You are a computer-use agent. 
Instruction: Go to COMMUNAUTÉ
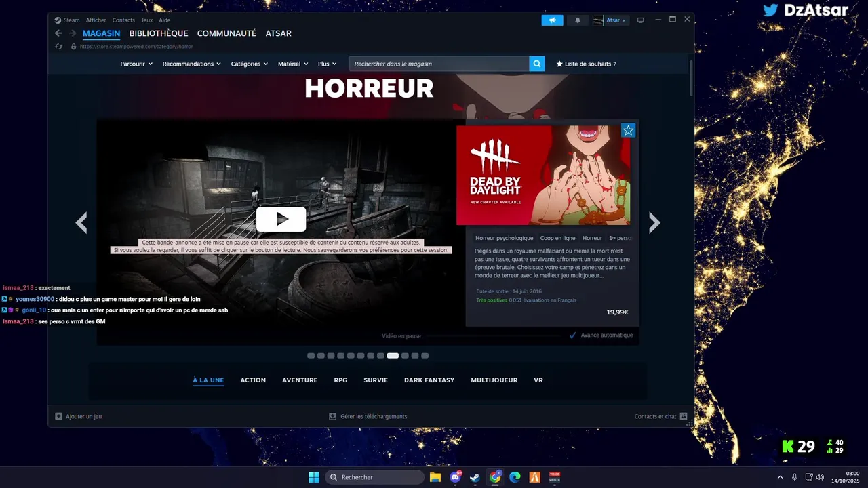[226, 33]
